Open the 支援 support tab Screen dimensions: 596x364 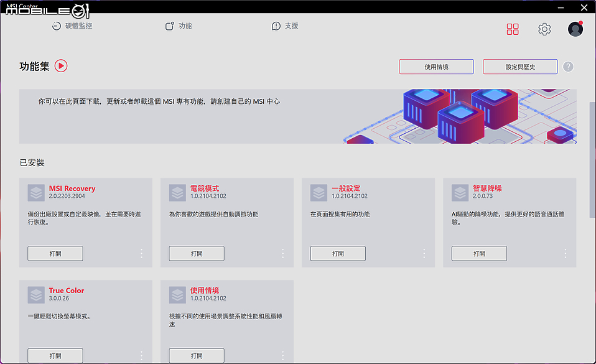pos(285,26)
